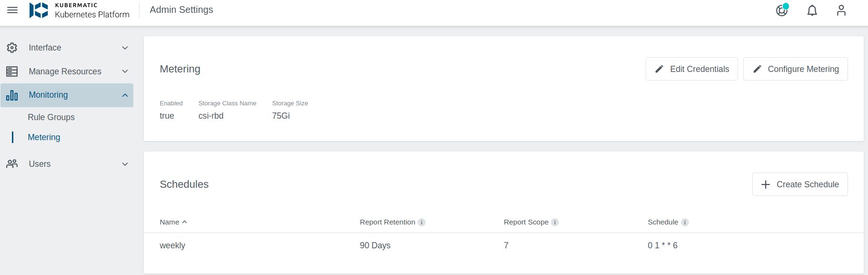Click the Manage Resources list icon
Image resolution: width=868 pixels, height=275 pixels.
[11, 71]
